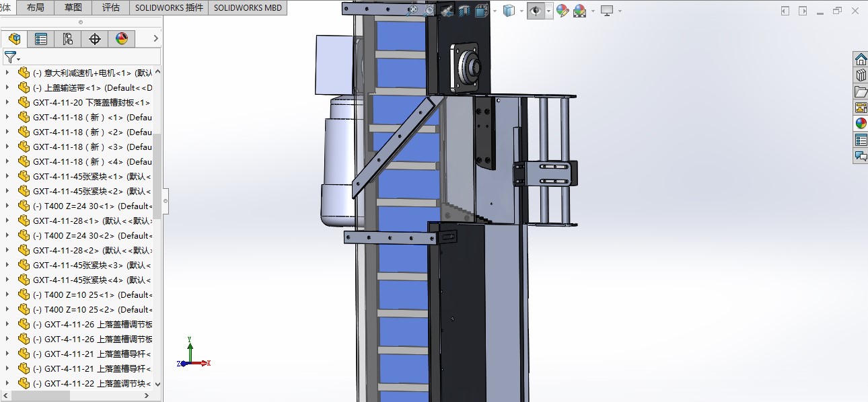
Task: Switch to the PropertyManager tab icon
Action: click(41, 39)
